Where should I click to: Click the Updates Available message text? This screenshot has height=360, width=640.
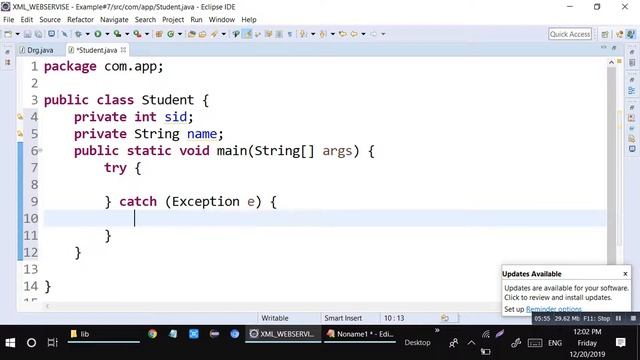point(566,293)
